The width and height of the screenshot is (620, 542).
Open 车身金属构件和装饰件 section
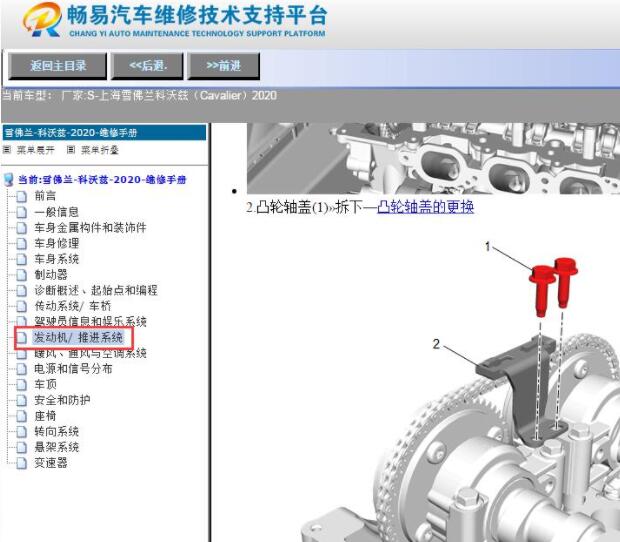pyautogui.click(x=90, y=227)
